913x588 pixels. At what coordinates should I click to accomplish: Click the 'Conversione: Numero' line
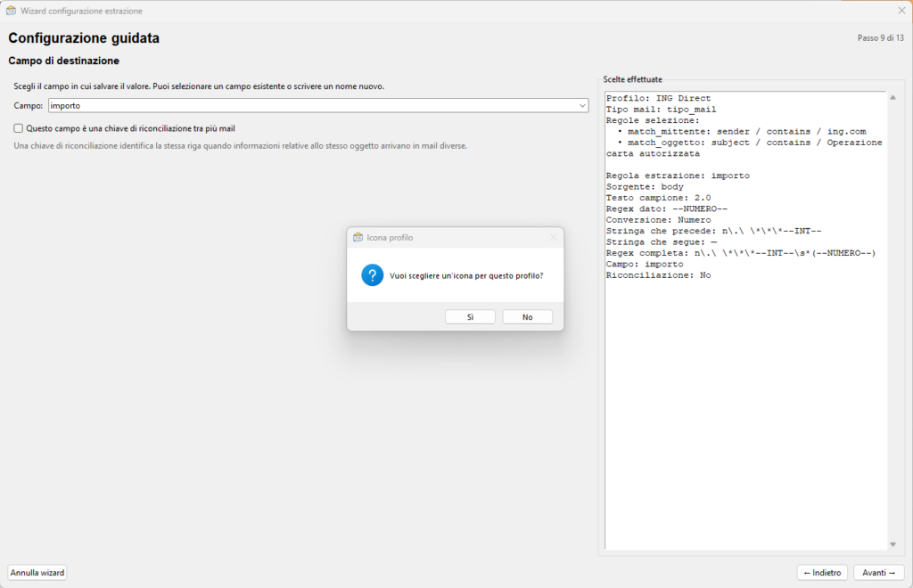[x=658, y=220]
